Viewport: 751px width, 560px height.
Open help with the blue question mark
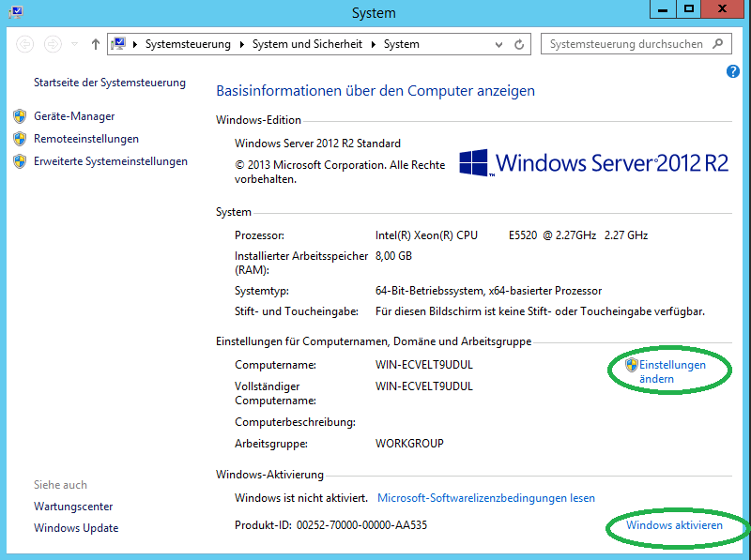[733, 71]
